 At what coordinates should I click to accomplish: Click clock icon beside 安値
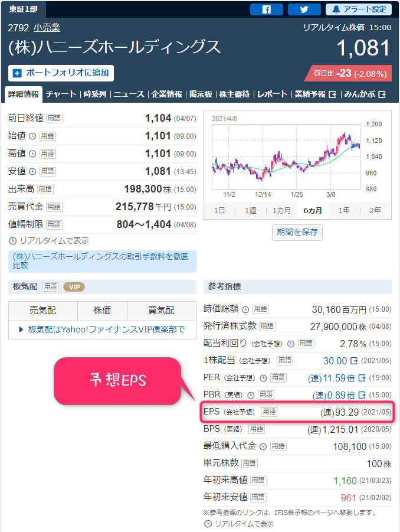(32, 171)
